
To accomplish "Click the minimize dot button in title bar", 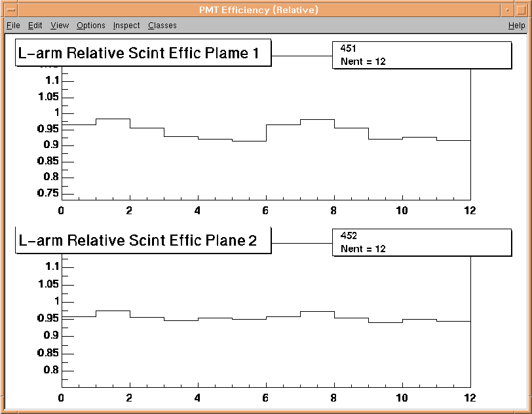I will [x=507, y=10].
